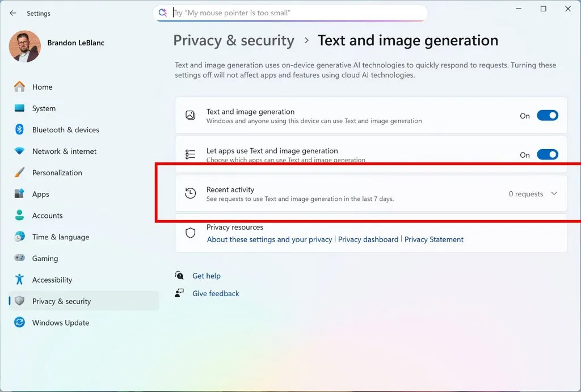Open Accounts settings
Screen dimensions: 581x392
coord(19,216)
